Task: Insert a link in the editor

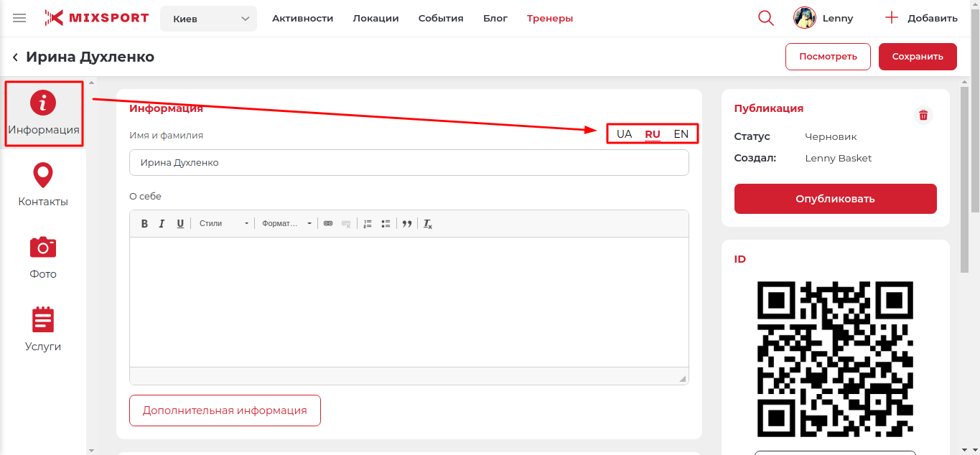Action: (x=328, y=224)
